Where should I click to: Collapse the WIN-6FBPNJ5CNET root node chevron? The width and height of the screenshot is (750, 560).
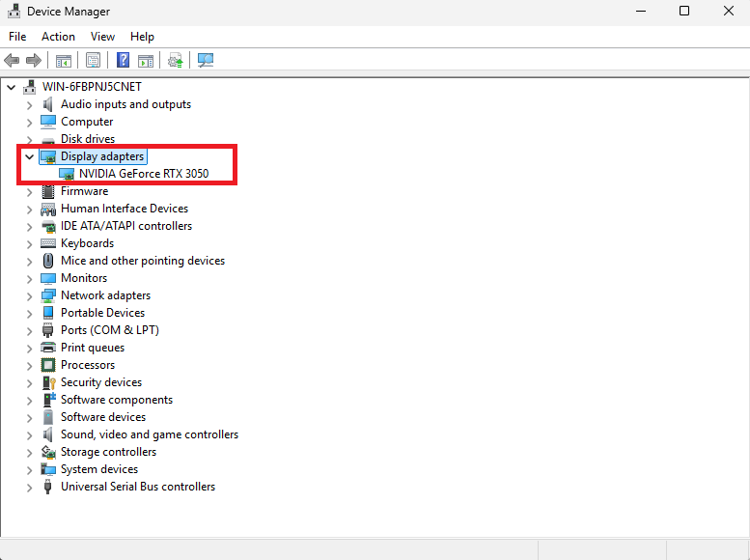pos(11,88)
